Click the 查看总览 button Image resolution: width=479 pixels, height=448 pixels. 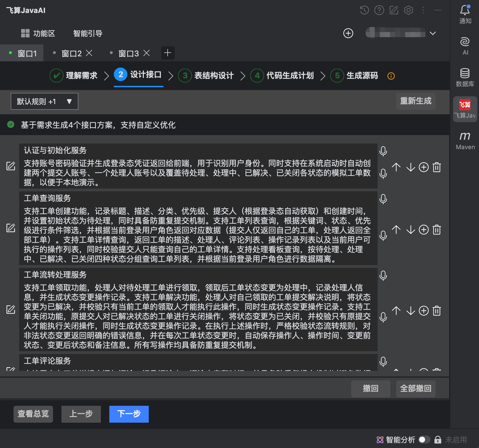pyautogui.click(x=33, y=414)
